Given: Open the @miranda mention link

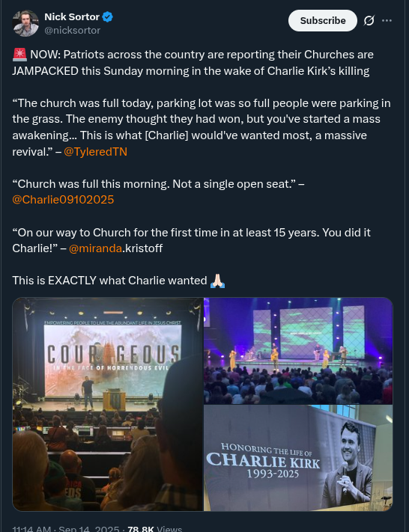Looking at the screenshot, I should pos(95,248).
